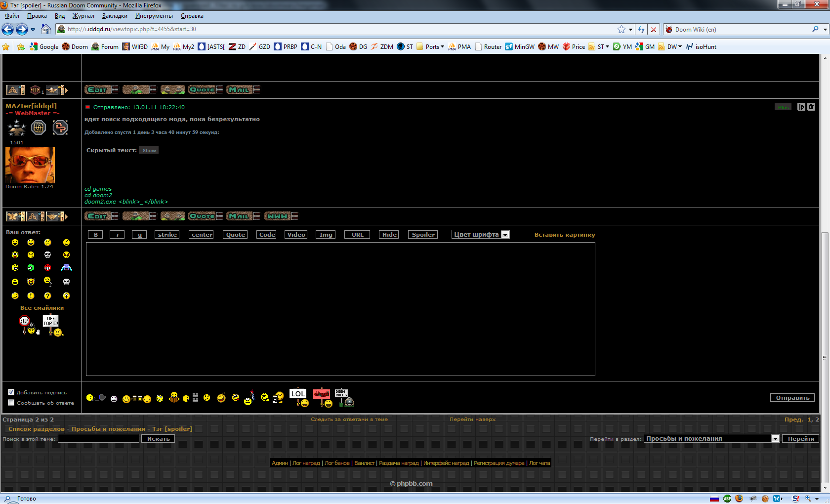
Task: Open the 'Все смайлики' link
Action: pos(41,308)
